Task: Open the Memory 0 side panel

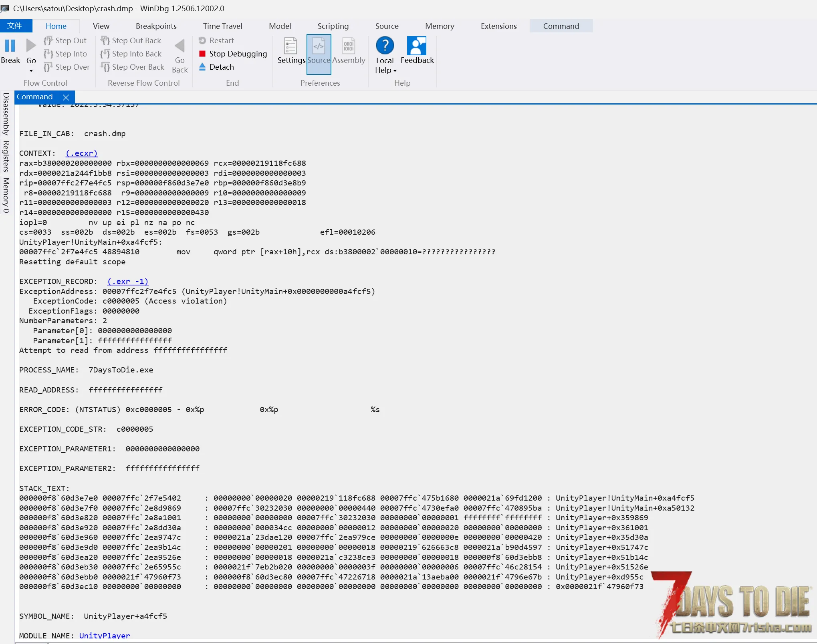Action: 6,195
